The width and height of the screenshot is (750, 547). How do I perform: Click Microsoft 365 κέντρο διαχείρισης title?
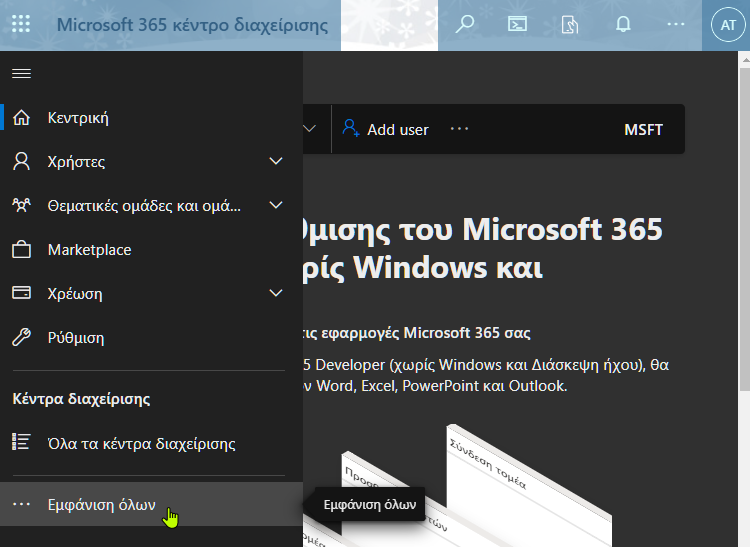(192, 25)
